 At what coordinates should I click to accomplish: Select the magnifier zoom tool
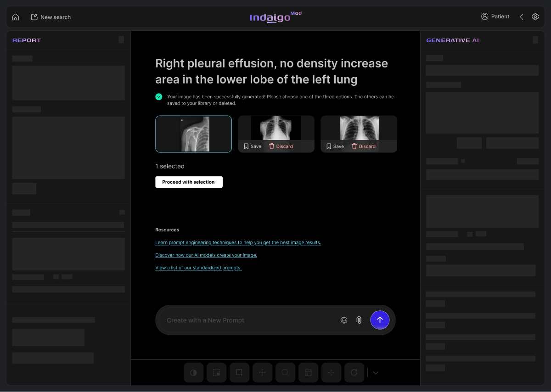tap(286, 373)
